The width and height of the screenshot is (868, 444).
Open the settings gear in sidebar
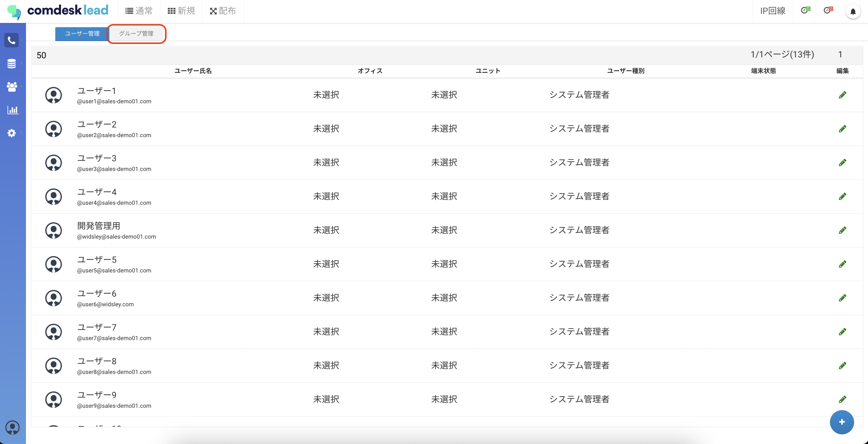[x=11, y=133]
